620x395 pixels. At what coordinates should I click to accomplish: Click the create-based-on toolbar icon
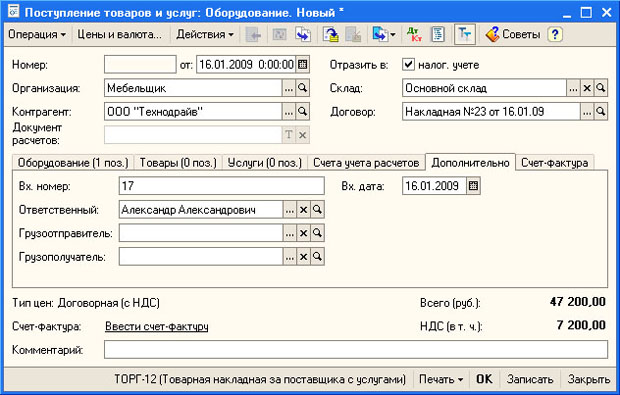click(x=384, y=34)
